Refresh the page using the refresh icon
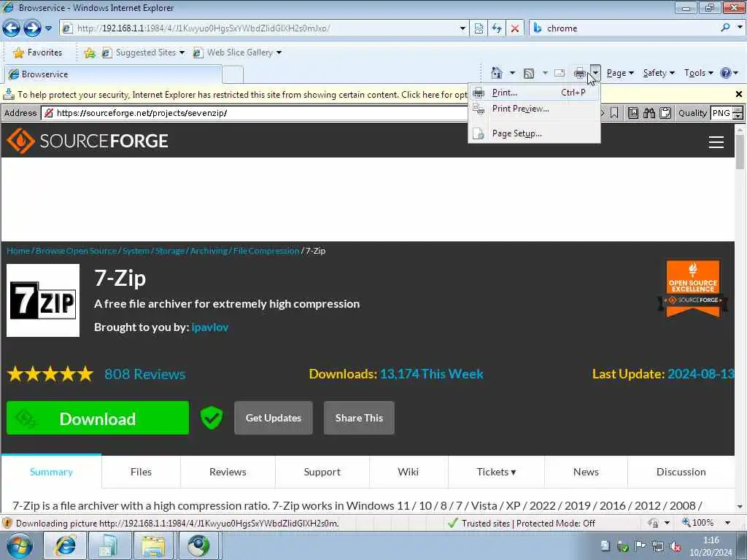Image resolution: width=747 pixels, height=560 pixels. (497, 28)
